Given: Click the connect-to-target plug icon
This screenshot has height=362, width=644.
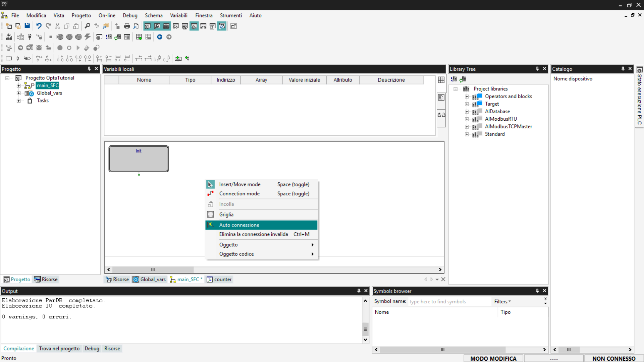Looking at the screenshot, I should point(30,37).
